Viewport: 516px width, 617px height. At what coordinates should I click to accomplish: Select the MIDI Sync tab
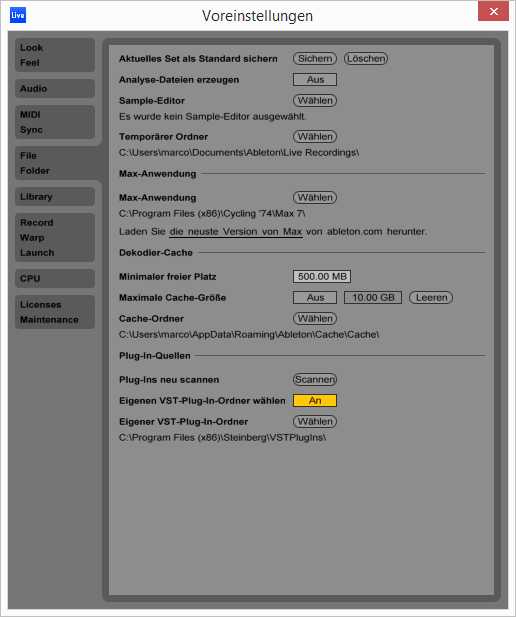point(55,122)
